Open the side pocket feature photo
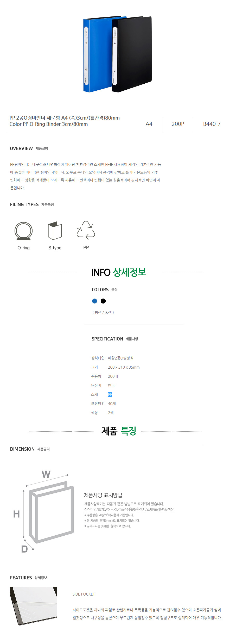 pos(34,606)
